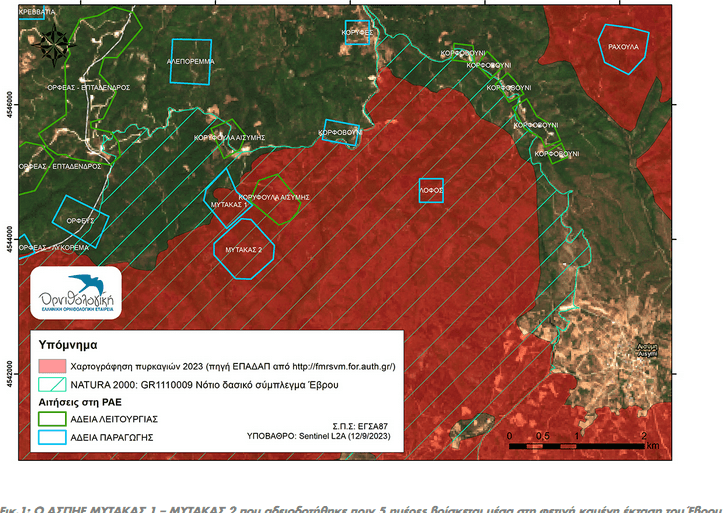Click the NATURA 2000 hatched legend swatch
The width and height of the screenshot is (724, 513).
click(51, 384)
